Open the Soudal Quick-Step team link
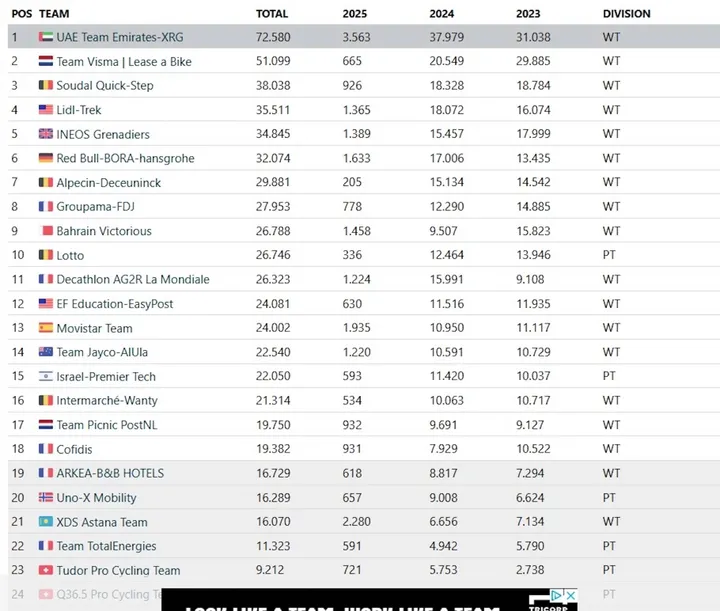 [x=105, y=85]
